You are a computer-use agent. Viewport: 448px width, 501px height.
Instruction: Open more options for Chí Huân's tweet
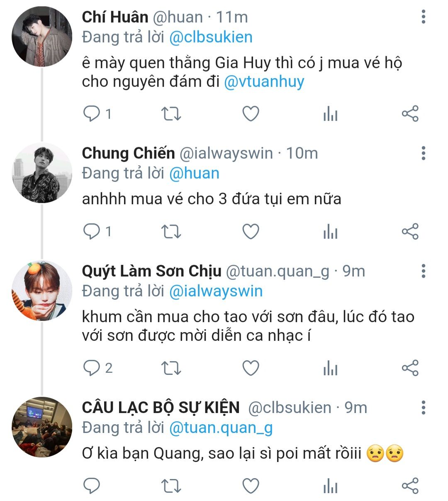pyautogui.click(x=423, y=17)
